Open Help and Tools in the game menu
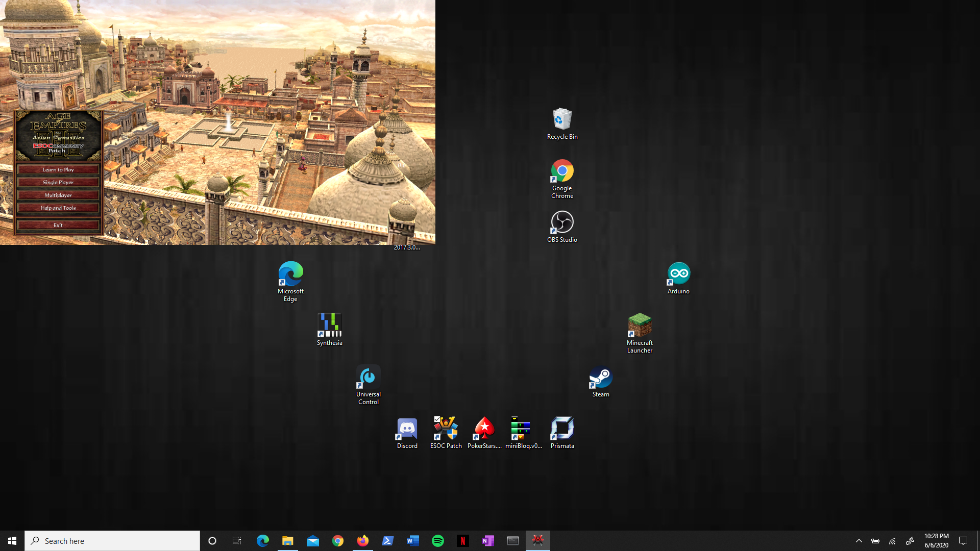980x551 pixels. click(58, 208)
